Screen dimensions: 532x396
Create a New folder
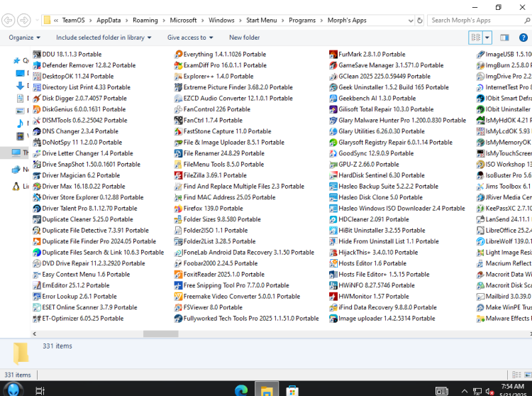pyautogui.click(x=244, y=38)
